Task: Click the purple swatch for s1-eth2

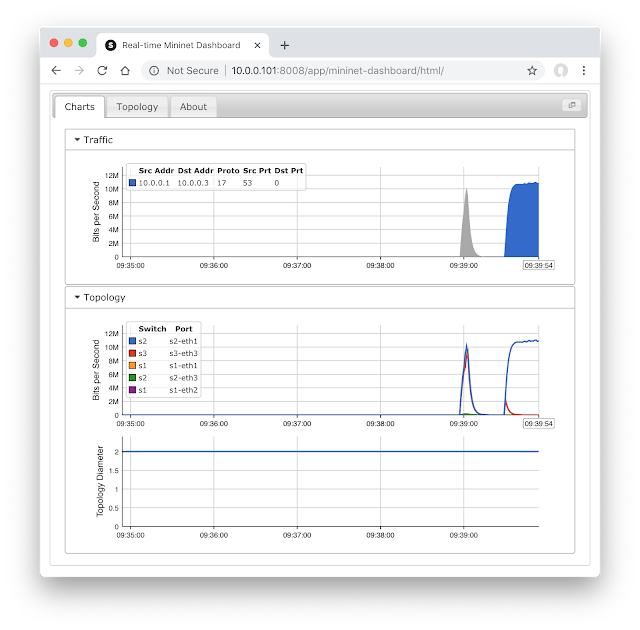Action: [x=132, y=390]
